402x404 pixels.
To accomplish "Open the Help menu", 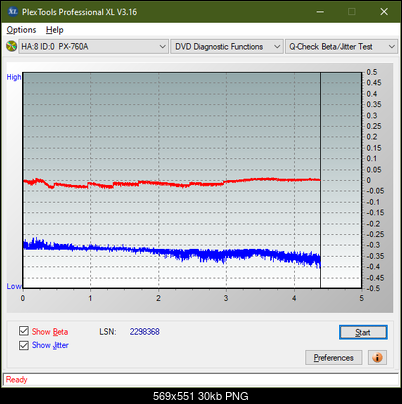I will pos(55,30).
